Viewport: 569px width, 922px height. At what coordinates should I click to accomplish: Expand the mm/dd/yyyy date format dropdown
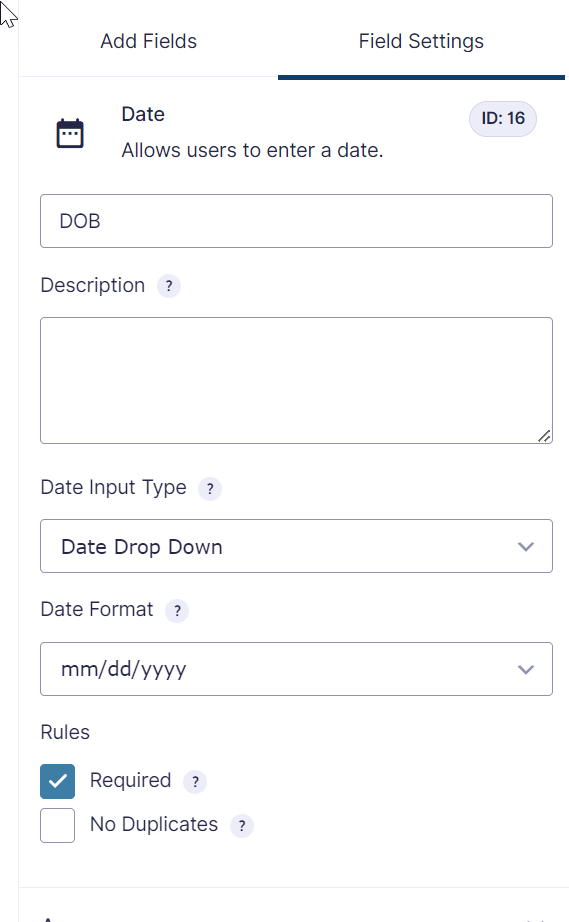click(x=296, y=669)
